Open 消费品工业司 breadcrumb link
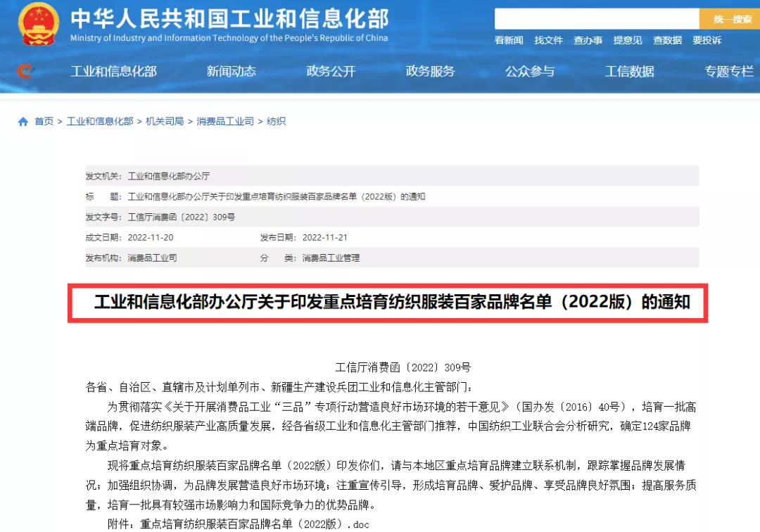The width and height of the screenshot is (760, 532). (225, 122)
